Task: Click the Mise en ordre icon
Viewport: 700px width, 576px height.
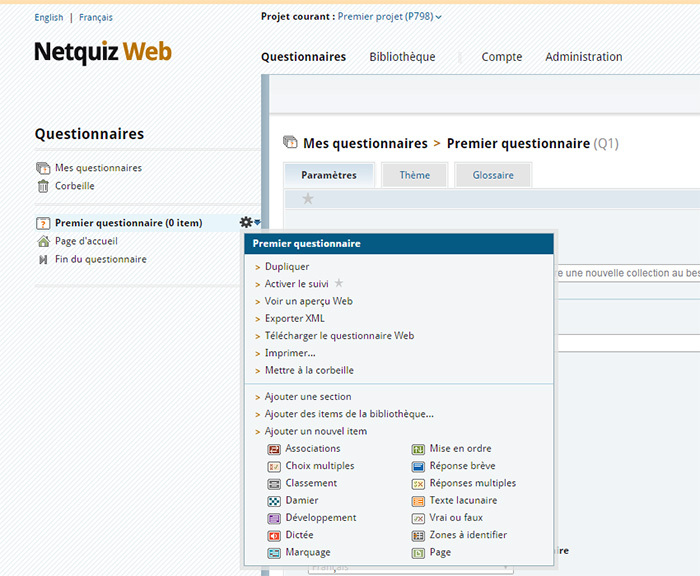Action: pos(418,449)
